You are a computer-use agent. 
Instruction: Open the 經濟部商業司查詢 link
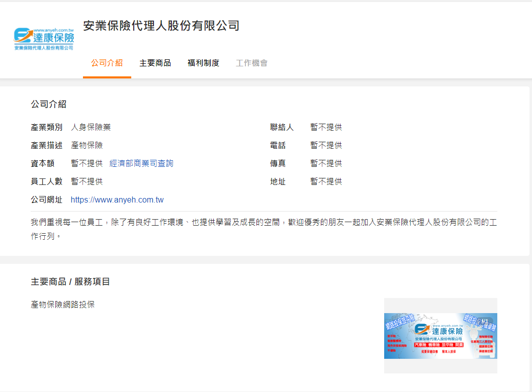click(x=141, y=163)
